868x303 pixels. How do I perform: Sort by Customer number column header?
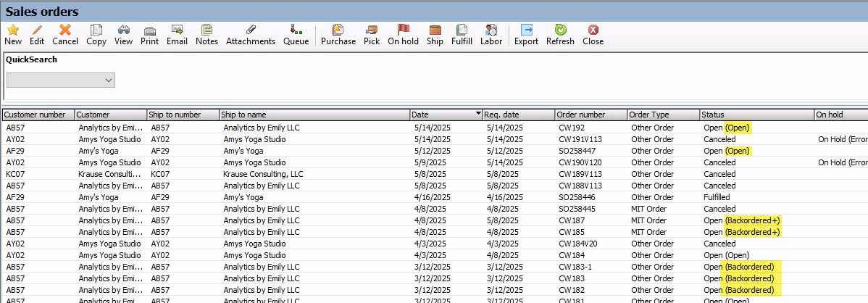pyautogui.click(x=38, y=115)
